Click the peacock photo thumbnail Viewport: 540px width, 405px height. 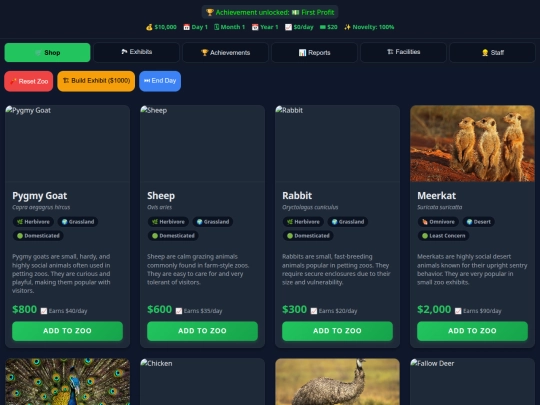[68, 382]
